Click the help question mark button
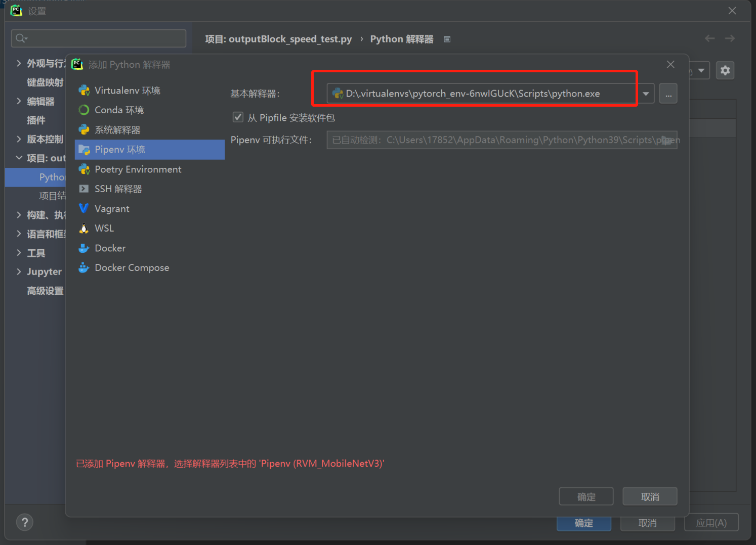The height and width of the screenshot is (545, 756). pyautogui.click(x=24, y=522)
